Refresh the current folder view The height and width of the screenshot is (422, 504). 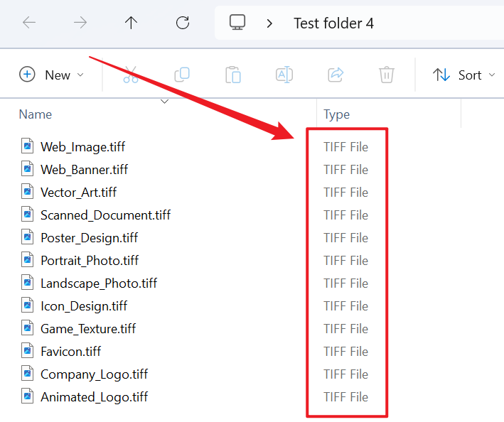click(x=183, y=23)
